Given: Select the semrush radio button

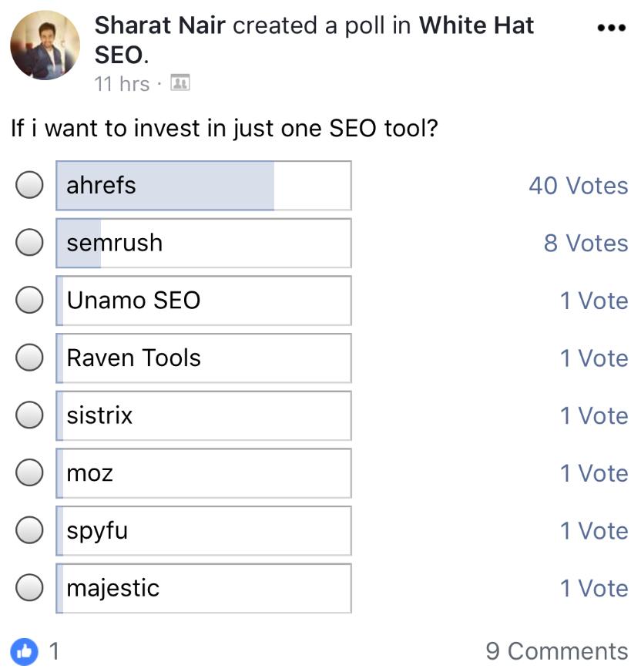Looking at the screenshot, I should click(29, 243).
